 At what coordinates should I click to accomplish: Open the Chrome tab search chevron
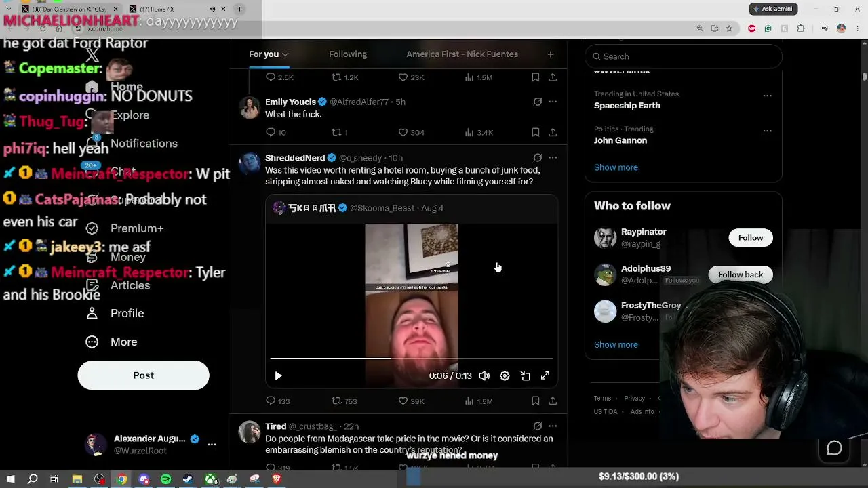[9, 9]
